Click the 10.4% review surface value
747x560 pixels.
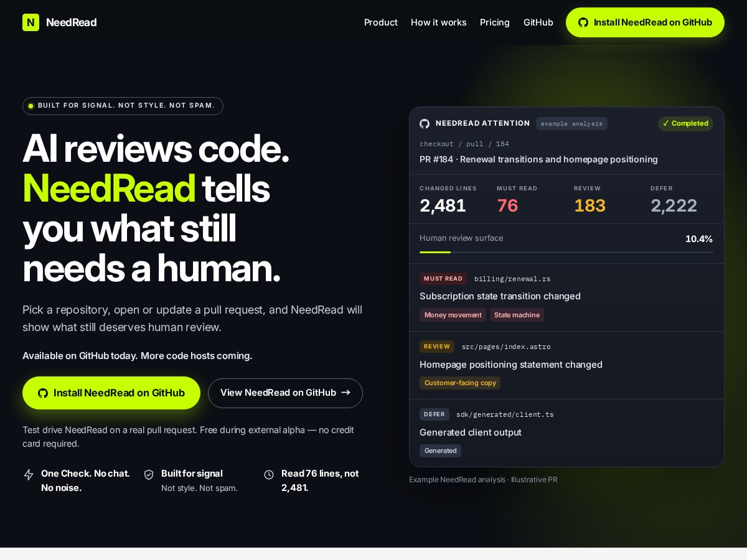pyautogui.click(x=699, y=239)
